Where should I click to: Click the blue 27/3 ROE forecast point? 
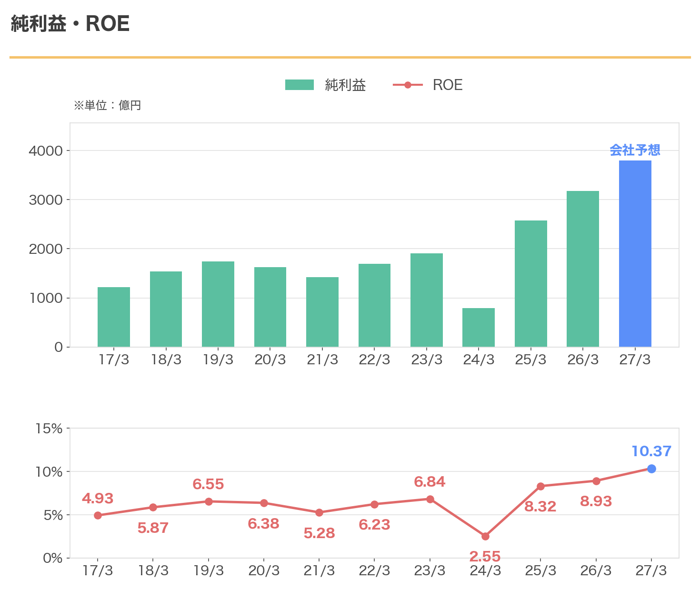(x=651, y=469)
